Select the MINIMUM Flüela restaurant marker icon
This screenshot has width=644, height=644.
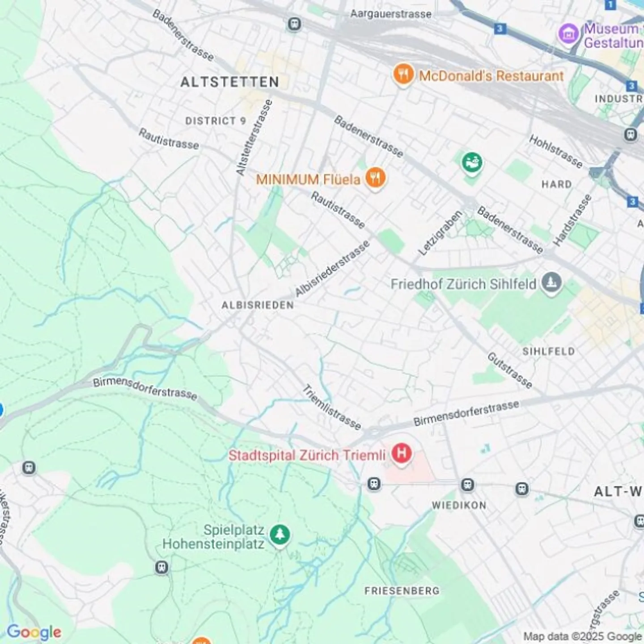pyautogui.click(x=375, y=178)
